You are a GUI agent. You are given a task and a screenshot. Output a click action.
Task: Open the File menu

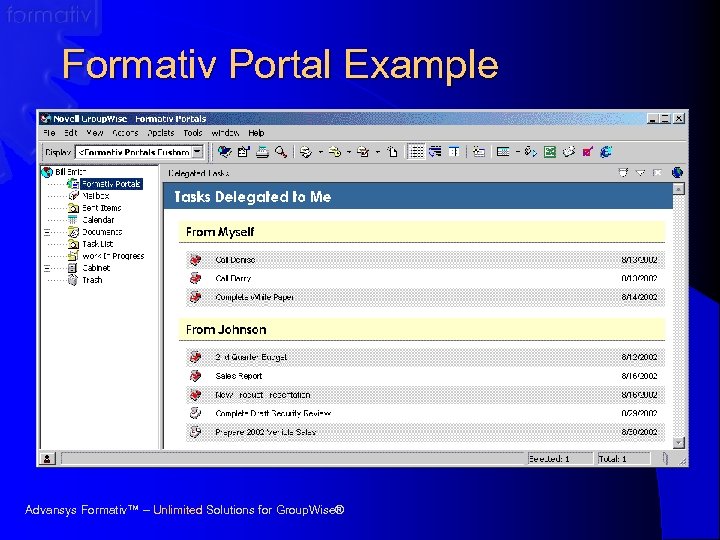pyautogui.click(x=49, y=133)
